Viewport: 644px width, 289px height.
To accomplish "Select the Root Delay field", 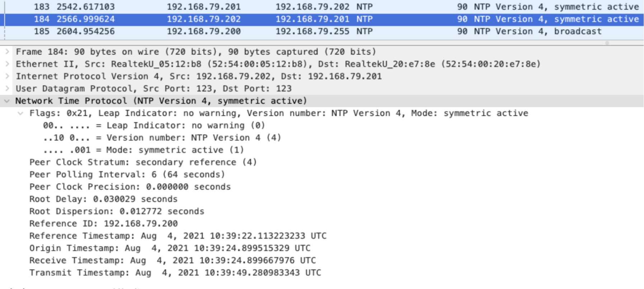I will point(103,199).
